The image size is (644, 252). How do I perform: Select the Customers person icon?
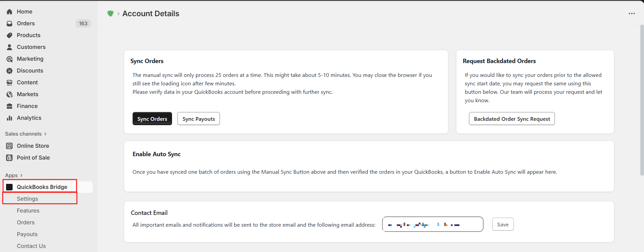9,47
